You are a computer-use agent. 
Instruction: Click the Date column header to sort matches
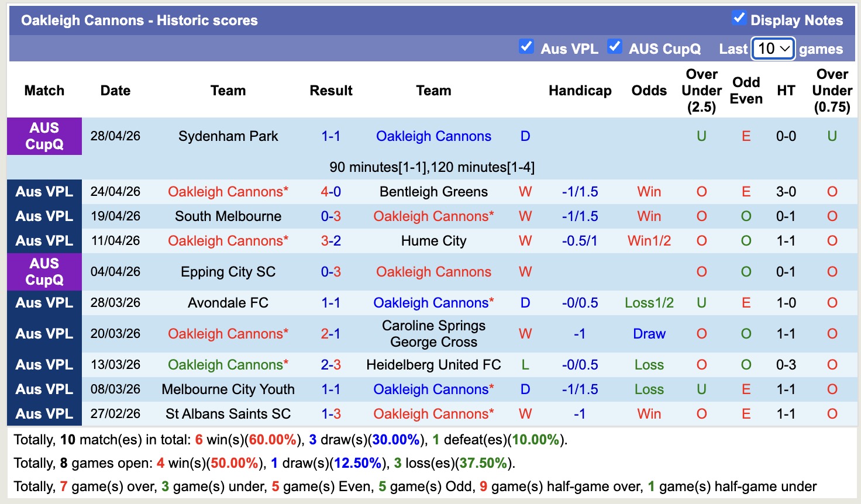[115, 91]
